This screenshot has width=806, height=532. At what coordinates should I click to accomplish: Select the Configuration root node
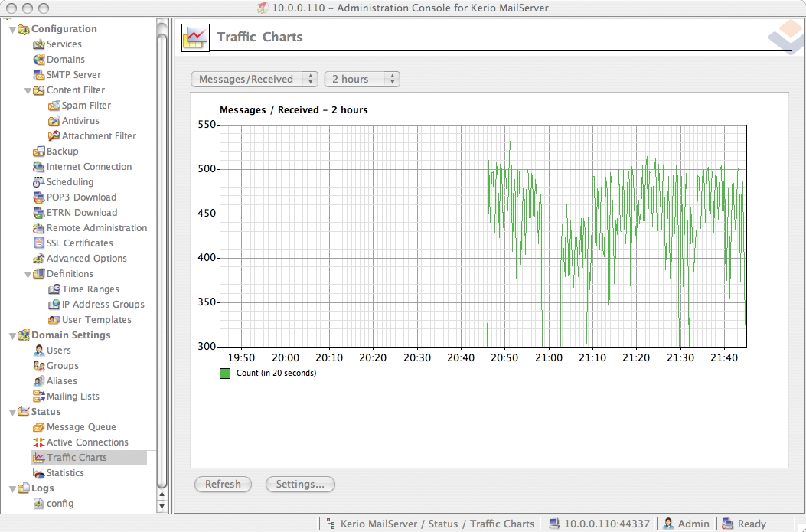tap(64, 29)
